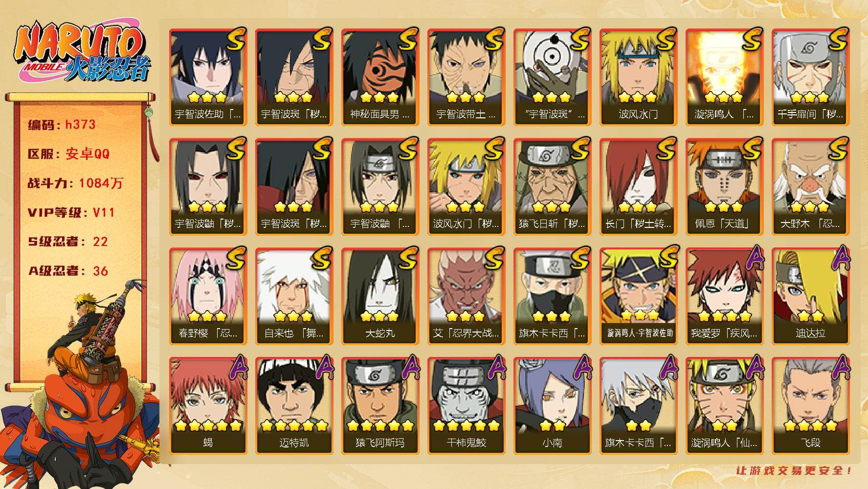
Task: Click the 让游戏交易更安全 slogan text
Action: [x=794, y=470]
